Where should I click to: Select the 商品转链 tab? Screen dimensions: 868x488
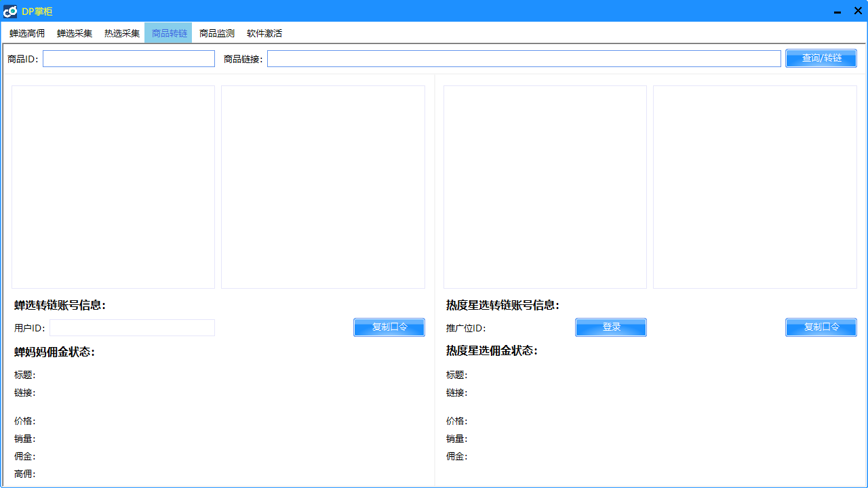coord(169,33)
